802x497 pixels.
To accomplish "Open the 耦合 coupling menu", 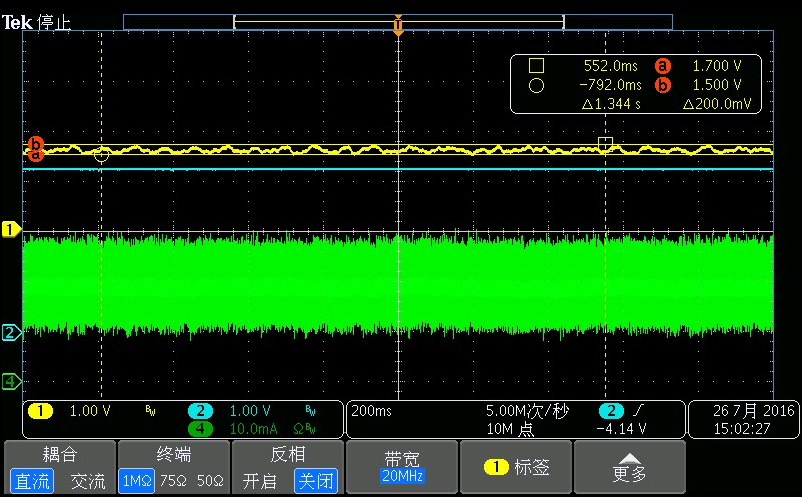I will point(60,454).
